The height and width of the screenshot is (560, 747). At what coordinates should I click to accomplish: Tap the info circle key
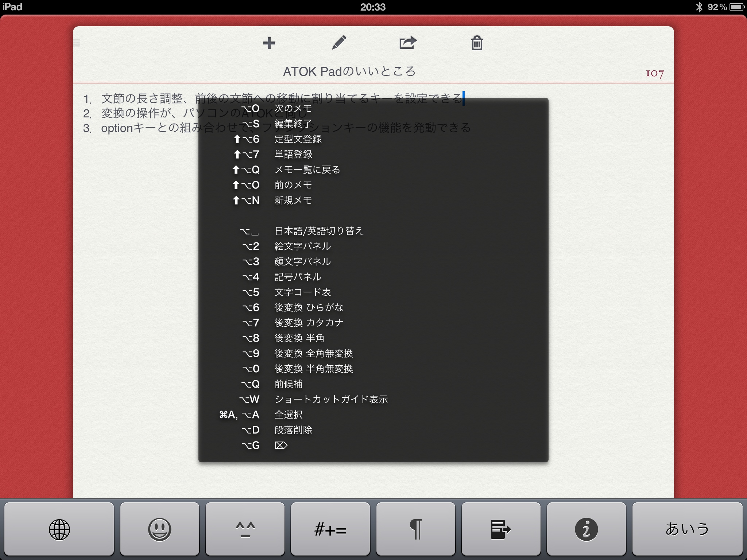[587, 529]
